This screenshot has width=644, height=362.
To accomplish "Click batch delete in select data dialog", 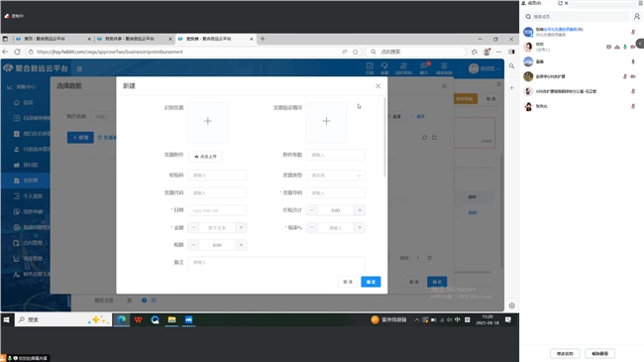I will (x=106, y=138).
